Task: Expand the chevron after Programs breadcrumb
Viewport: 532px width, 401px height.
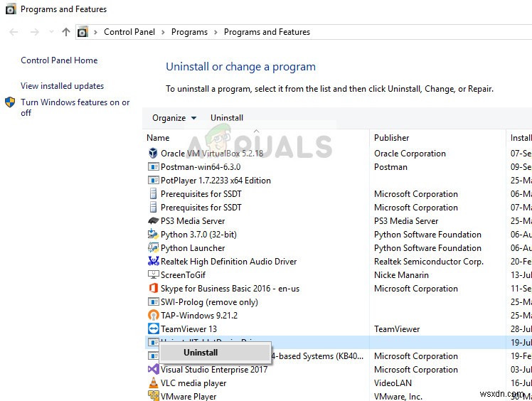Action: click(x=216, y=32)
